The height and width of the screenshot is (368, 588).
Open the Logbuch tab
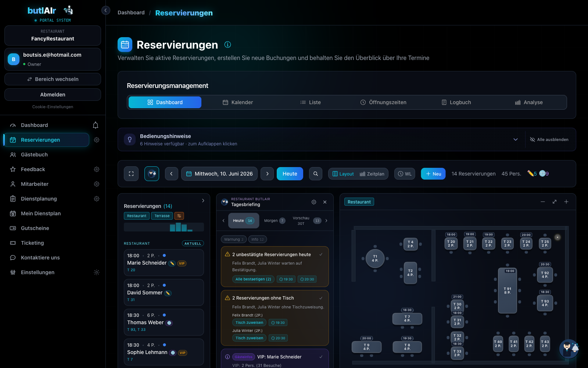tap(456, 102)
